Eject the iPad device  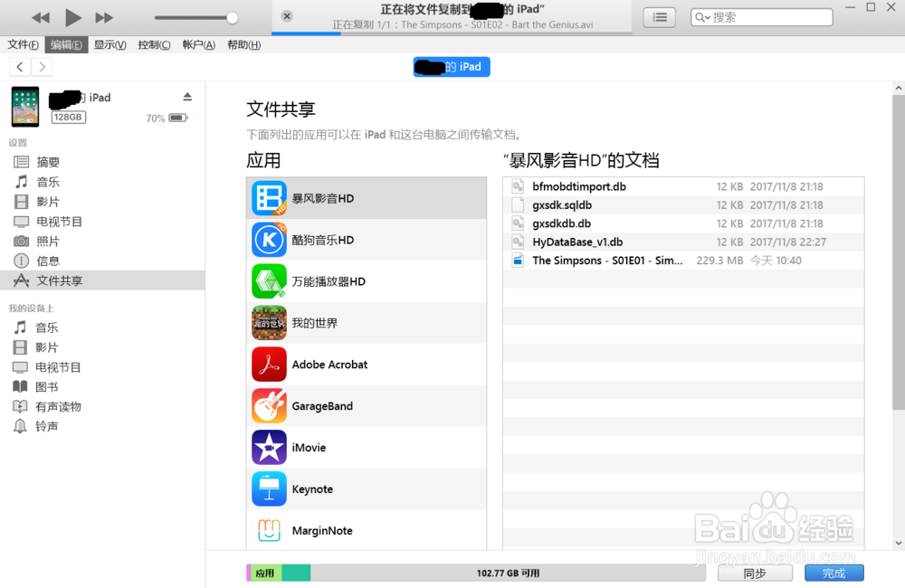tap(187, 97)
